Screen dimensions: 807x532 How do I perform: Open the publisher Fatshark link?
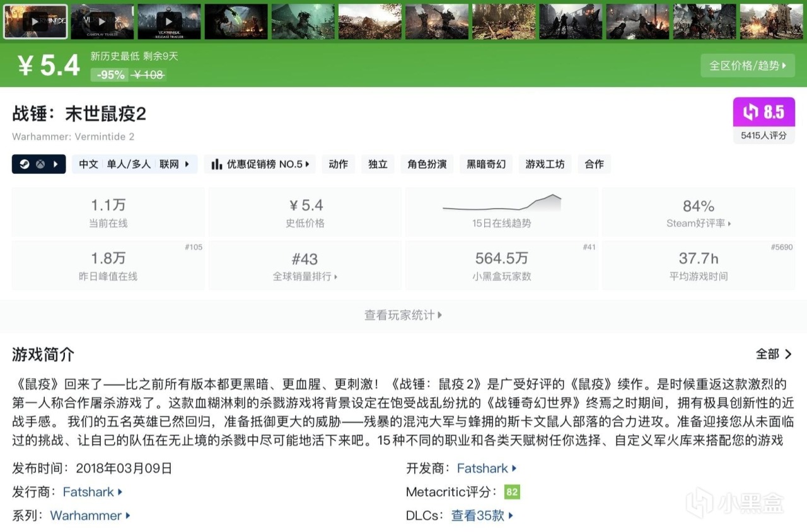tap(93, 492)
